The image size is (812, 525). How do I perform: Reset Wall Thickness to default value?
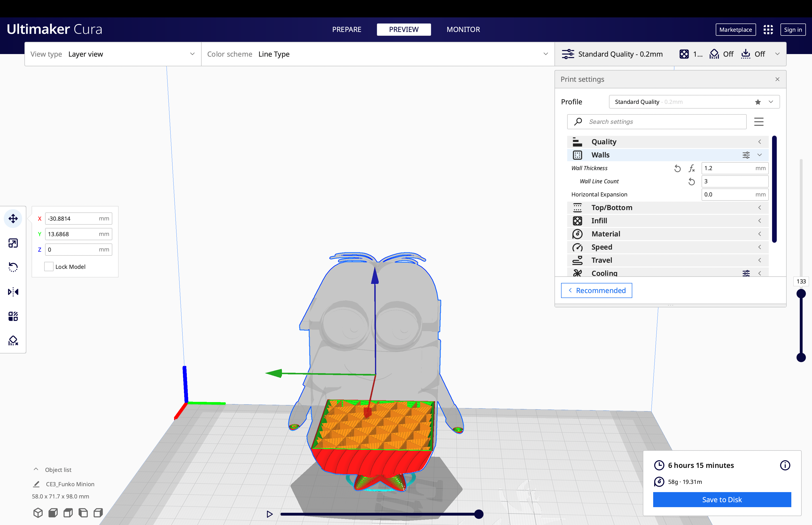coord(677,168)
